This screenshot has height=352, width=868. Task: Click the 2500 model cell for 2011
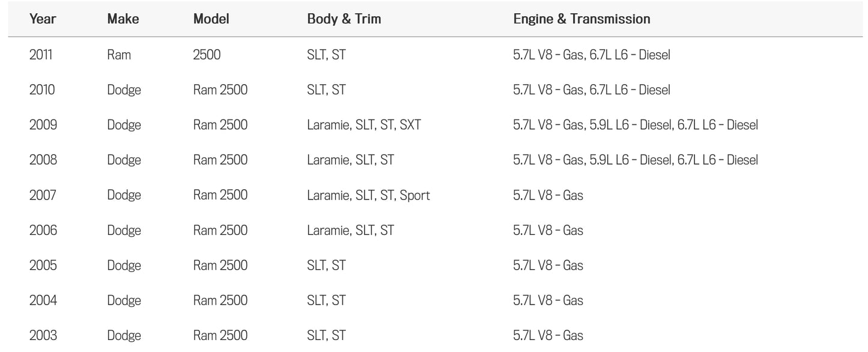(x=207, y=55)
